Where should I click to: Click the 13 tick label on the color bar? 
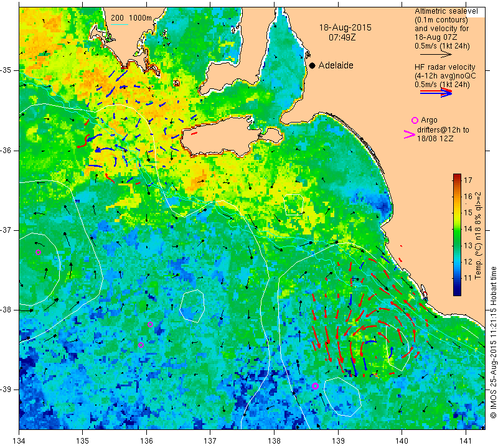468,245
